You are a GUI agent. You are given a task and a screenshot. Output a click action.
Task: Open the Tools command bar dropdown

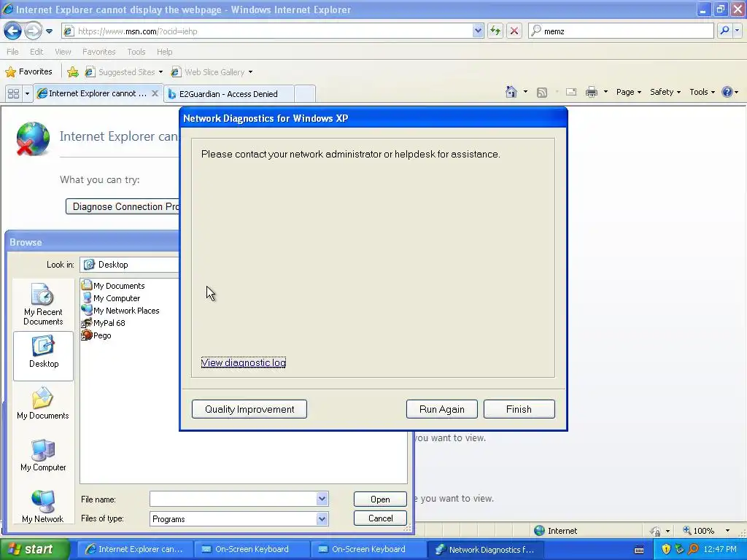pos(703,93)
